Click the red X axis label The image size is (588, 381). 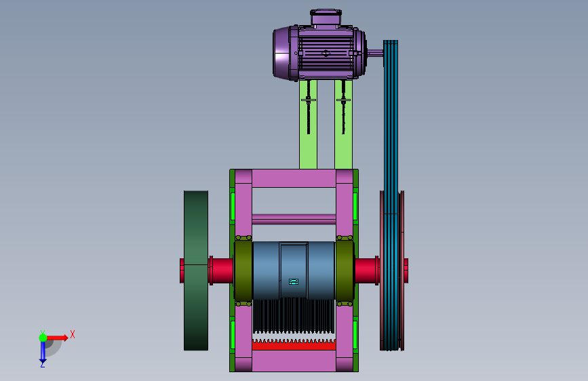(x=73, y=334)
